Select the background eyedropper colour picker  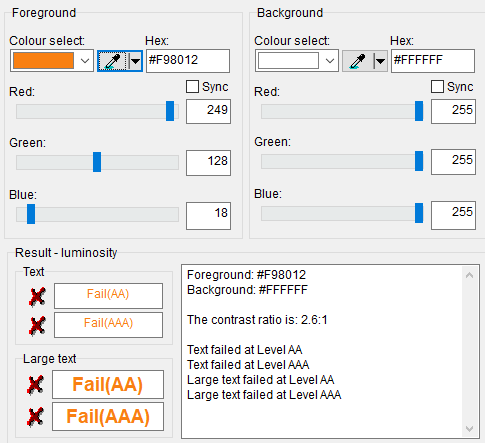pos(358,61)
